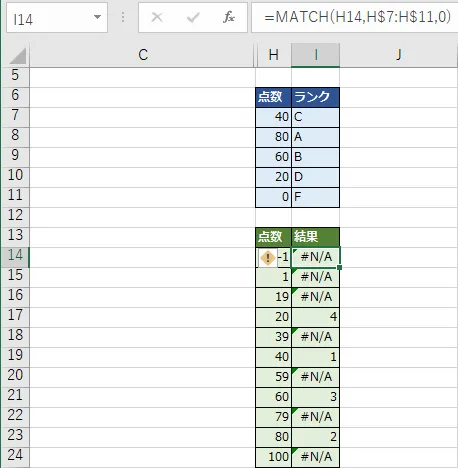This screenshot has width=458, height=468.
Task: Select #N/A result in row 18
Action: point(316,337)
